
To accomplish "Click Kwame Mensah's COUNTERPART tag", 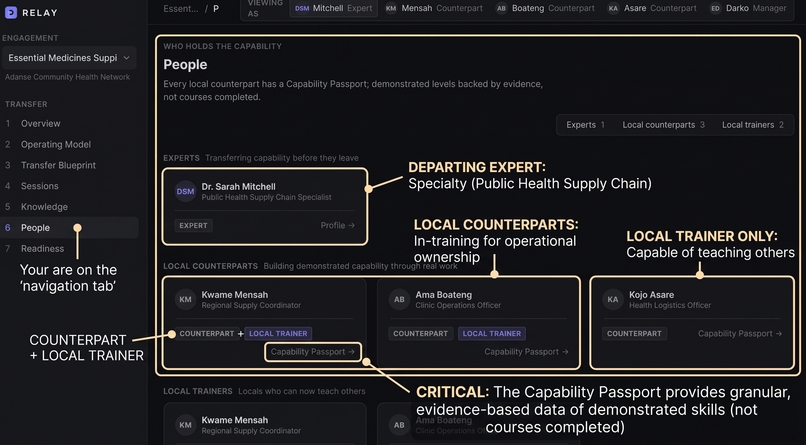I will point(207,333).
